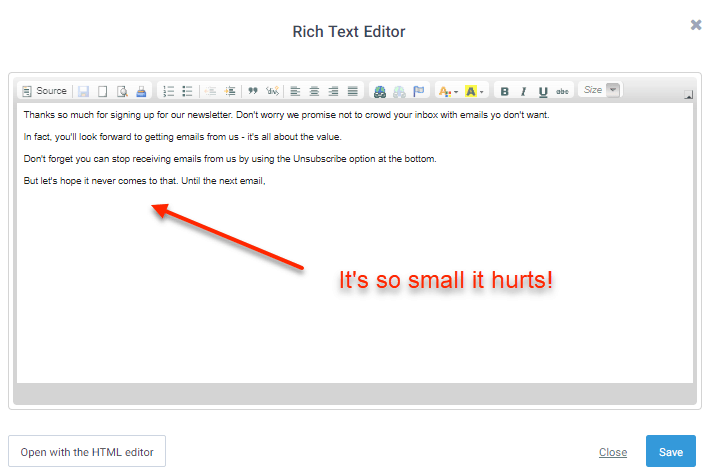Image resolution: width=710 pixels, height=475 pixels.
Task: Toggle bold formatting
Action: click(505, 91)
